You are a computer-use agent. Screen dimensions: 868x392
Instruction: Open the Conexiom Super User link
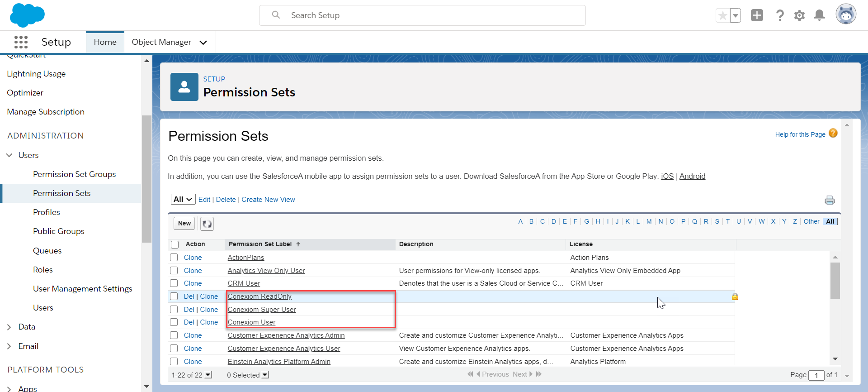pos(262,310)
